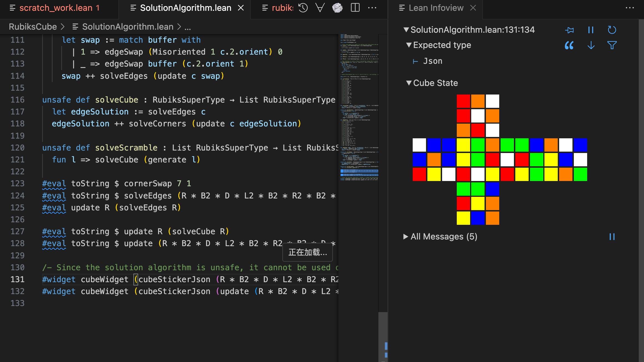Collapse the Expected type section

[409, 45]
